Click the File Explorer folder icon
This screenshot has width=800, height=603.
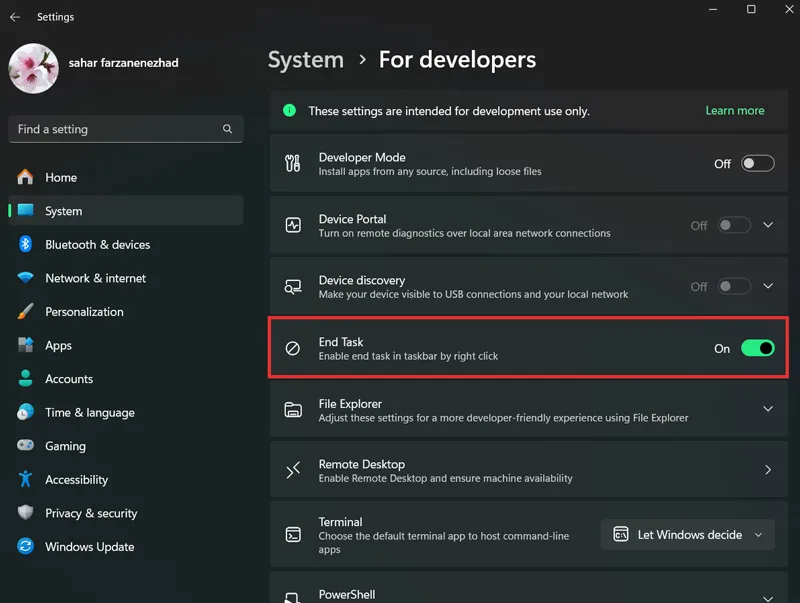(x=293, y=410)
